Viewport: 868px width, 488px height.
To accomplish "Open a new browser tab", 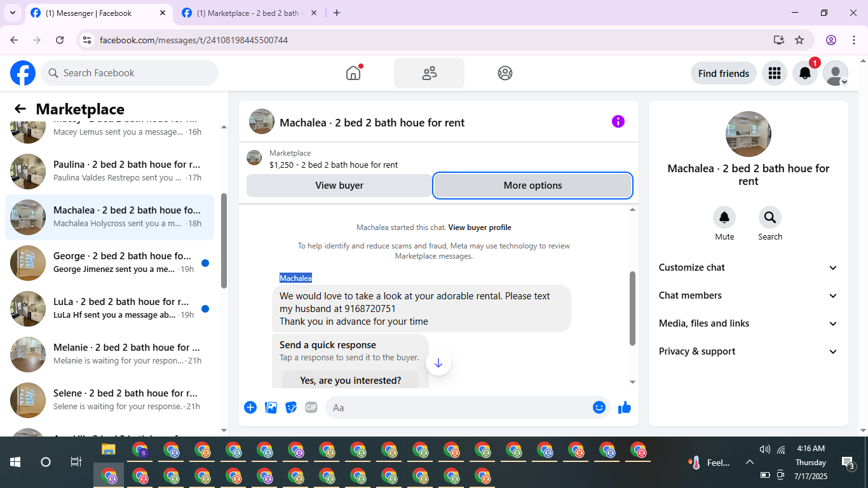I will [337, 13].
